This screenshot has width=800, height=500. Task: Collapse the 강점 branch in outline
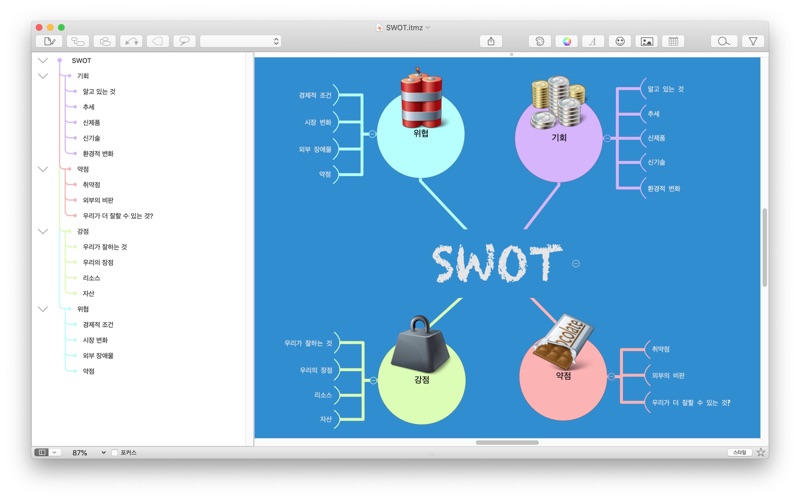[x=43, y=232]
